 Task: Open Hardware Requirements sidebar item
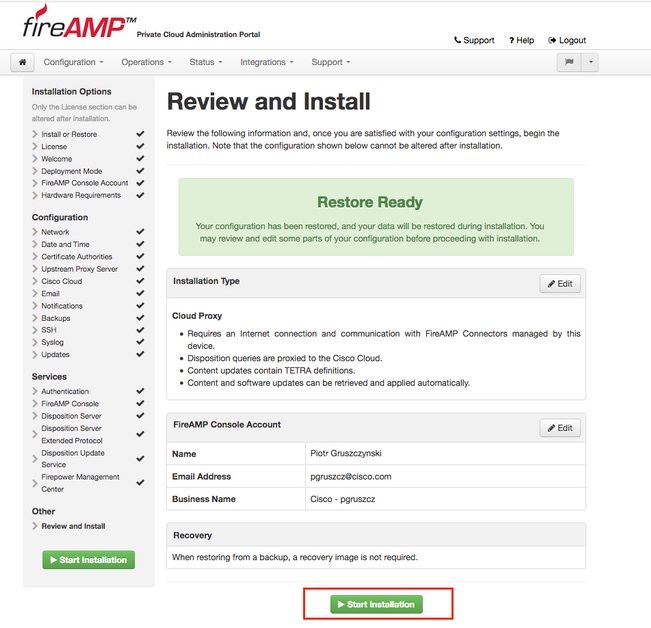tap(81, 195)
